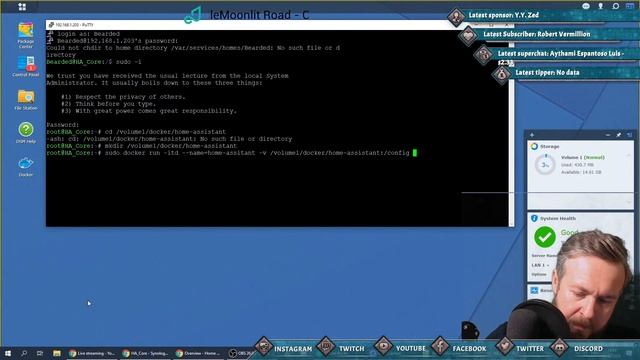Open DSM notifications chat bubble icon

click(x=586, y=6)
